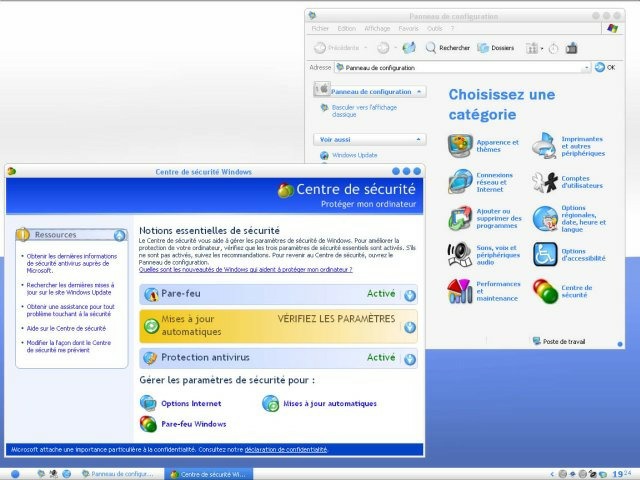Image resolution: width=640 pixels, height=480 pixels.
Task: Open the déclaration de confidentialité link
Action: pos(286,450)
